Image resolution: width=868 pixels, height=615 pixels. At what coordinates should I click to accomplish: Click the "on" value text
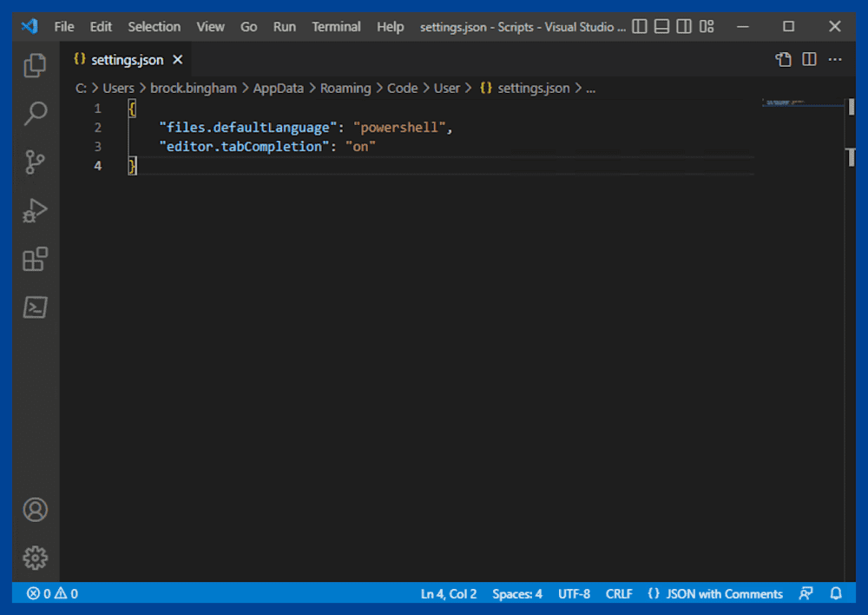coord(360,146)
